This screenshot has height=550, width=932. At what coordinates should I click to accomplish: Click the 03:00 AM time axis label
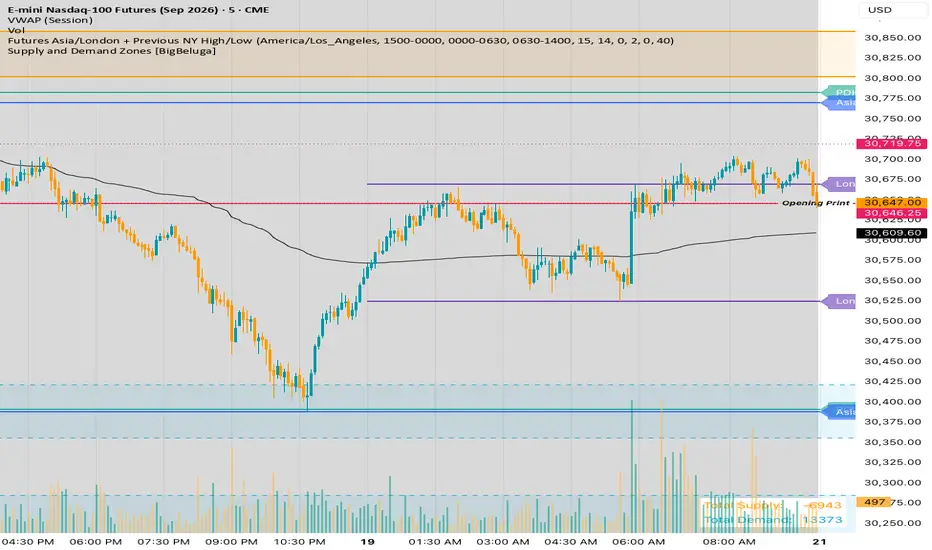click(x=503, y=542)
